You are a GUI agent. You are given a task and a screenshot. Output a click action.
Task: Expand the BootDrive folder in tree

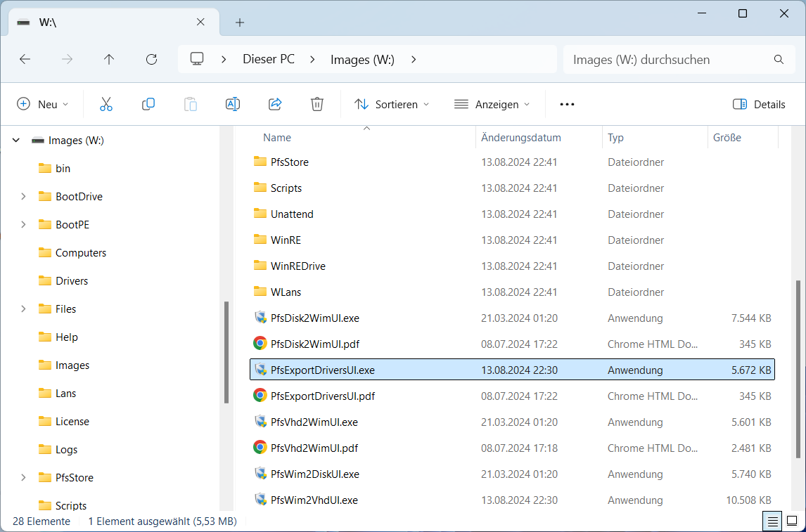[x=23, y=197]
